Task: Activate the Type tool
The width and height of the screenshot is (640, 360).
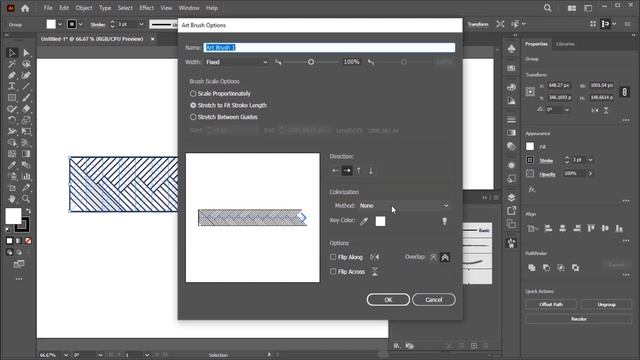Action: coord(12,87)
